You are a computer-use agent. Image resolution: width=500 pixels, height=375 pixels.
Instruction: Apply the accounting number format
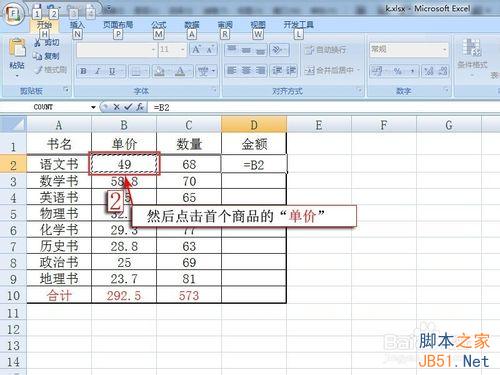tap(377, 71)
